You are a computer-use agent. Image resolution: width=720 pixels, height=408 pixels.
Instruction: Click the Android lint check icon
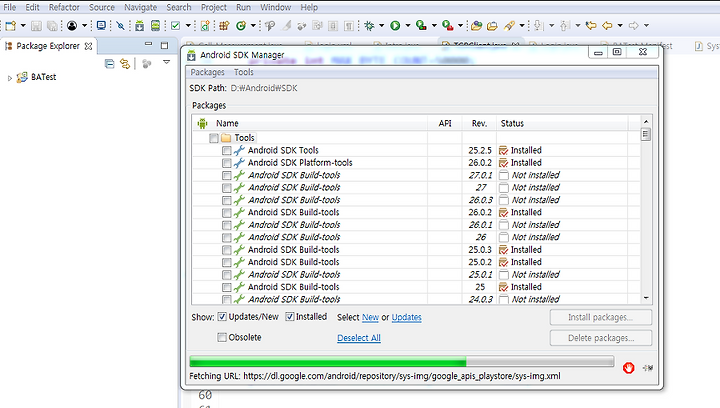point(175,26)
